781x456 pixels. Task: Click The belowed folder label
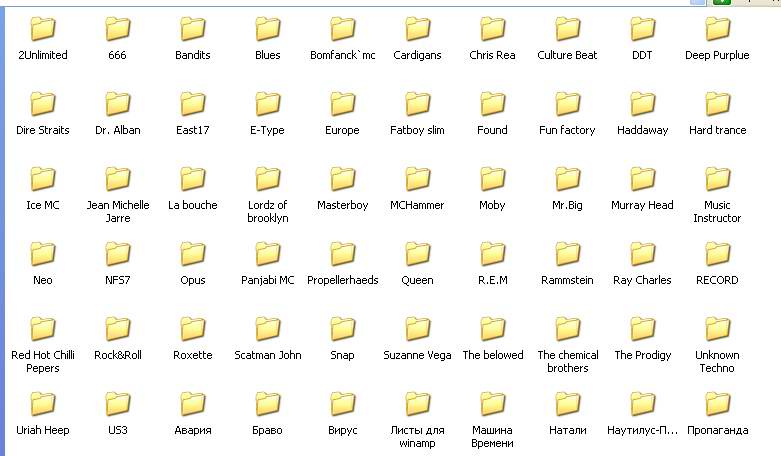(493, 355)
